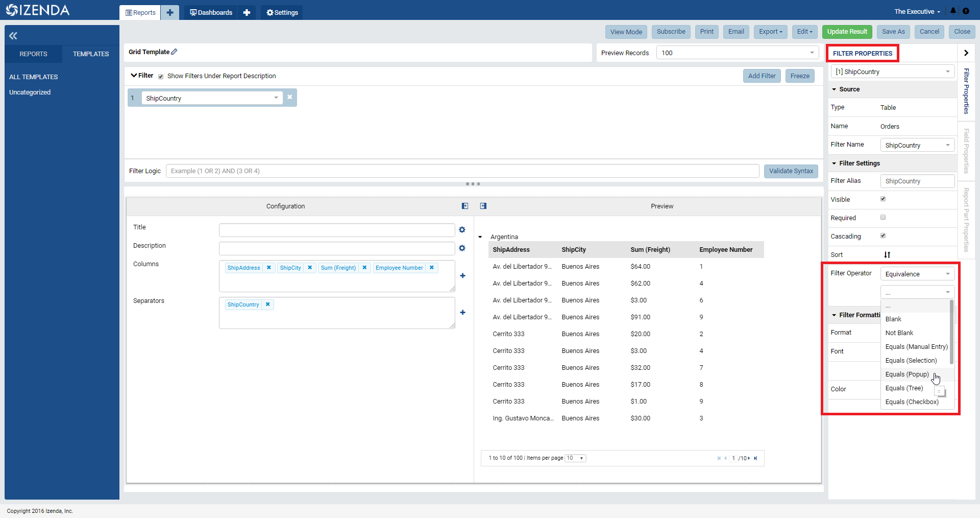The width and height of the screenshot is (980, 518).
Task: Click the Freeze button
Action: click(800, 76)
